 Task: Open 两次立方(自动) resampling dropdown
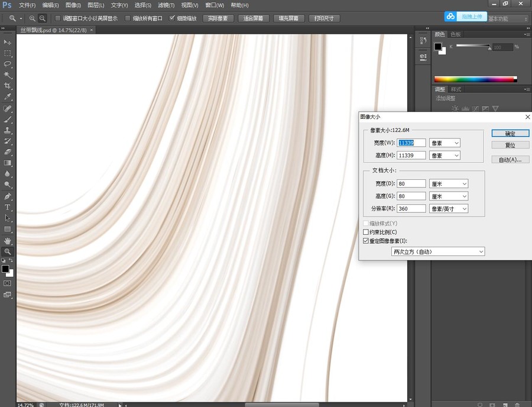(438, 251)
